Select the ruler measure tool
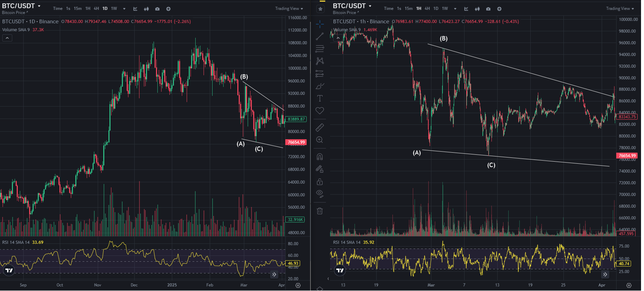Viewport: 644px width, 291px height. click(x=320, y=127)
